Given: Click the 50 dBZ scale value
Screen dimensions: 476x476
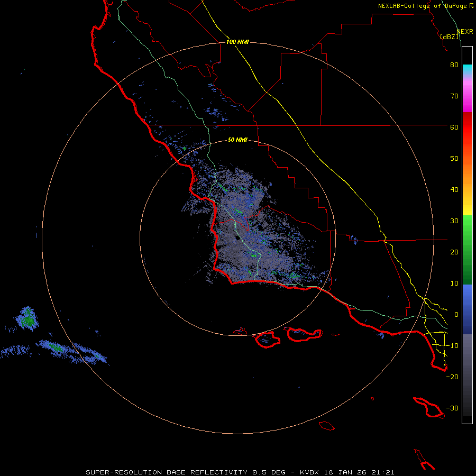Looking at the screenshot, I should point(454,159).
